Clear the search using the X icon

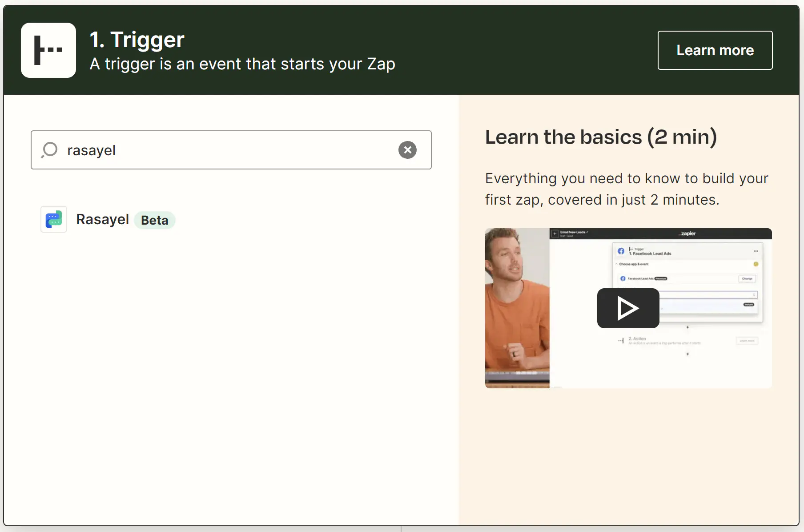[408, 150]
